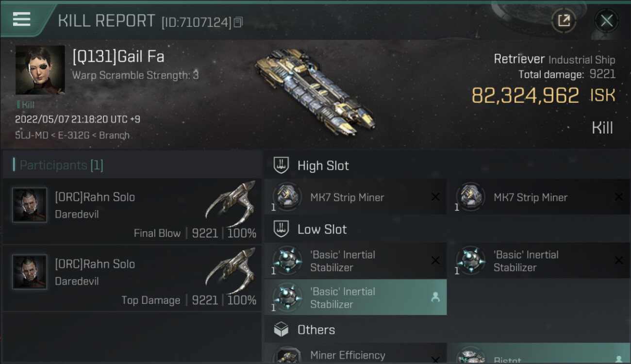
Task: Close the Kill Report window
Action: click(x=606, y=20)
